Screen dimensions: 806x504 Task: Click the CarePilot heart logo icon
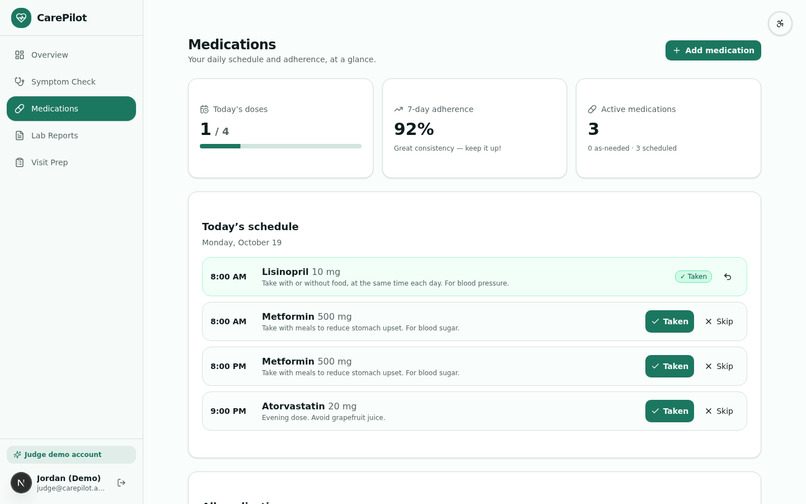click(x=21, y=18)
